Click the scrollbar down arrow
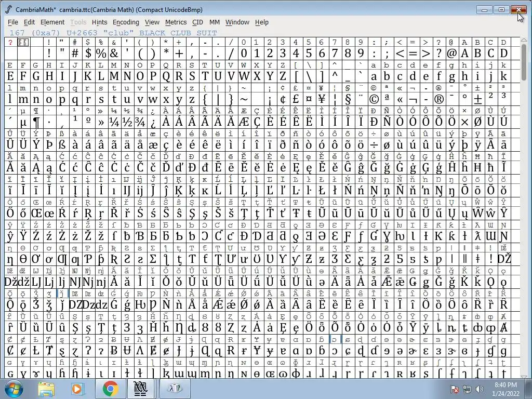Image resolution: width=532 pixels, height=399 pixels. point(524,376)
